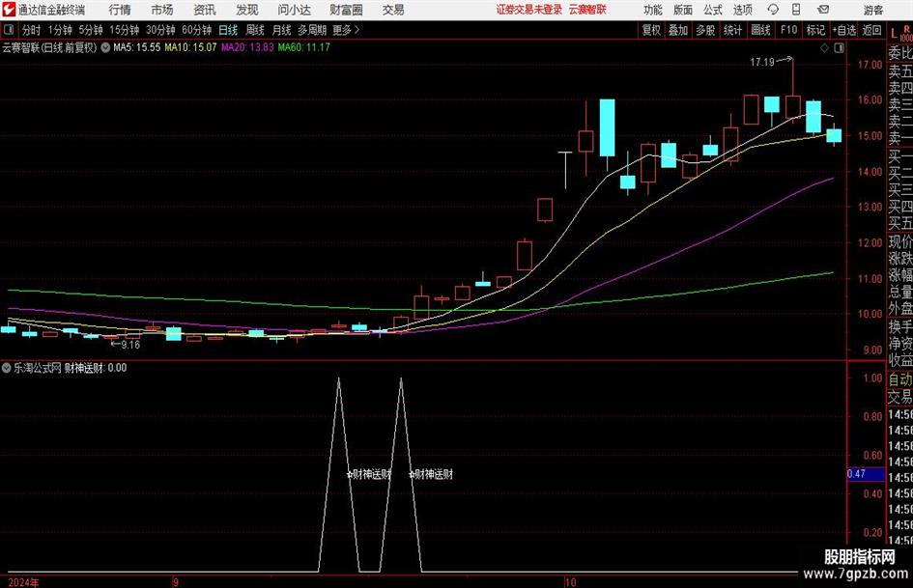Viewport: 913px width, 588px height.
Task: Open the 资讯 menu
Action: [205, 10]
